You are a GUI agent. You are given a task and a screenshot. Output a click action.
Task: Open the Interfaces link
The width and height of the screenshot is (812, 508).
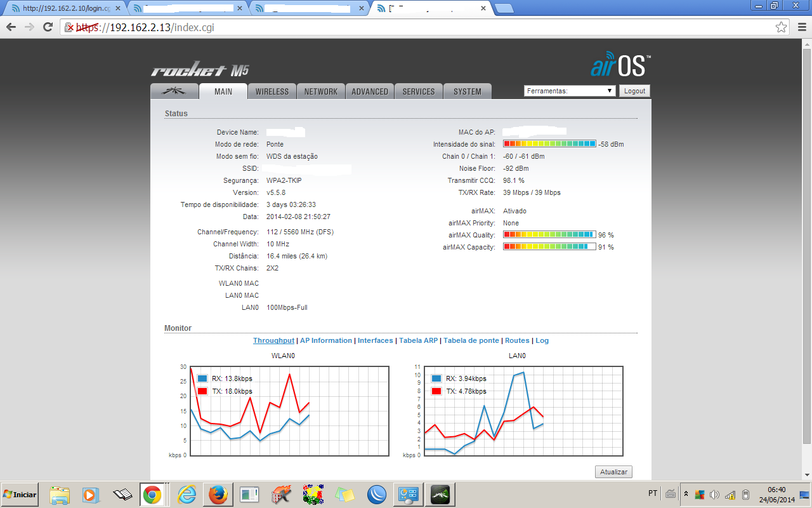[x=376, y=340]
